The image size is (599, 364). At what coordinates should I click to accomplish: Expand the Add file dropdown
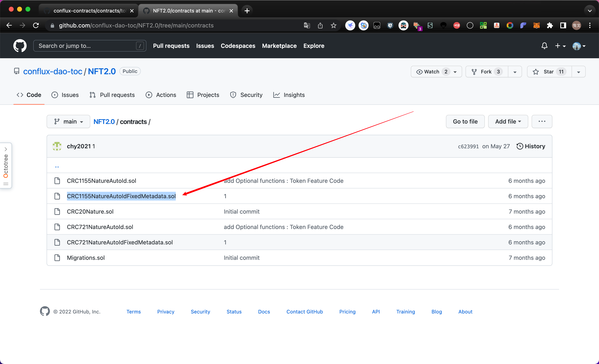point(508,122)
